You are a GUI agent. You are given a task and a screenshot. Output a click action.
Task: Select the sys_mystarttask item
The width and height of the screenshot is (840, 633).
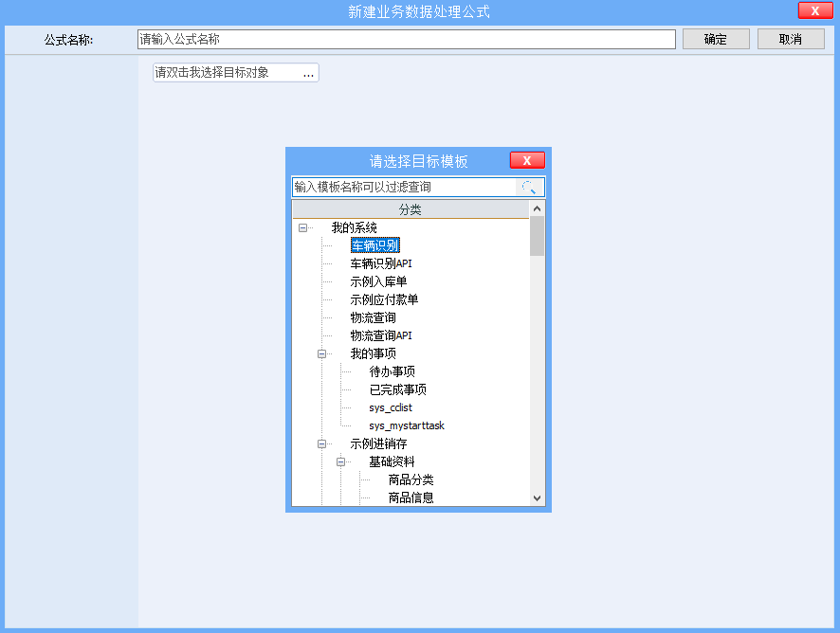[407, 425]
